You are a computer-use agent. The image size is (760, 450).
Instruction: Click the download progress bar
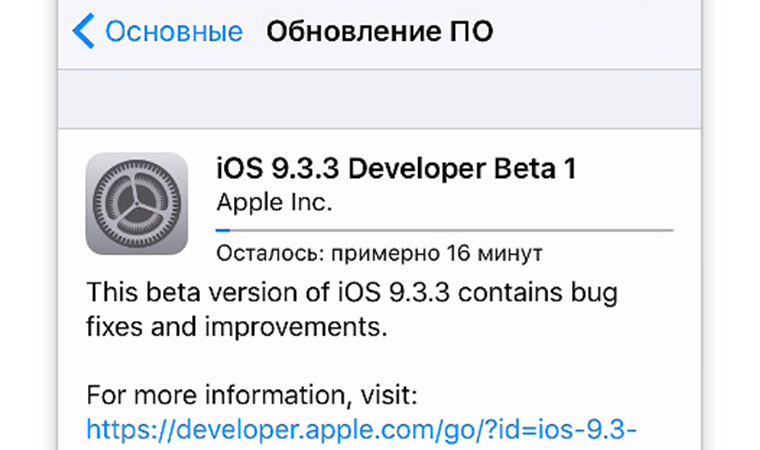point(444,229)
